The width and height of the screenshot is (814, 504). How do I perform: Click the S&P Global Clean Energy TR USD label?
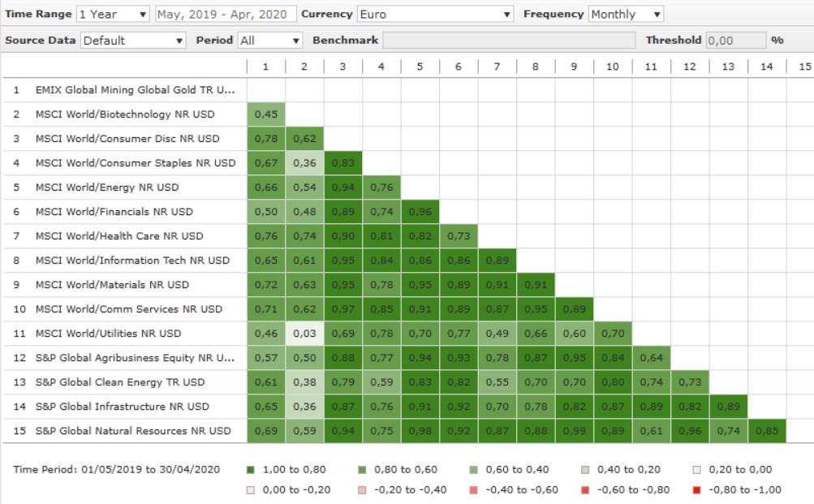120,382
